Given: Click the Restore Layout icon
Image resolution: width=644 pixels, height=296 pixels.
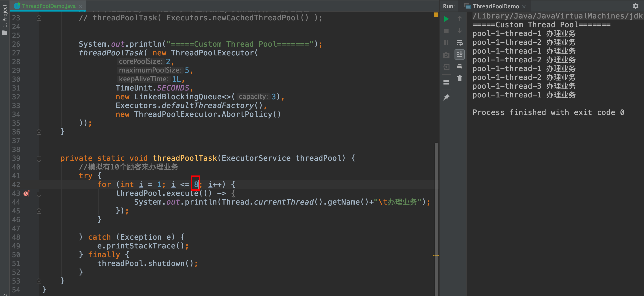Looking at the screenshot, I should click(446, 82).
